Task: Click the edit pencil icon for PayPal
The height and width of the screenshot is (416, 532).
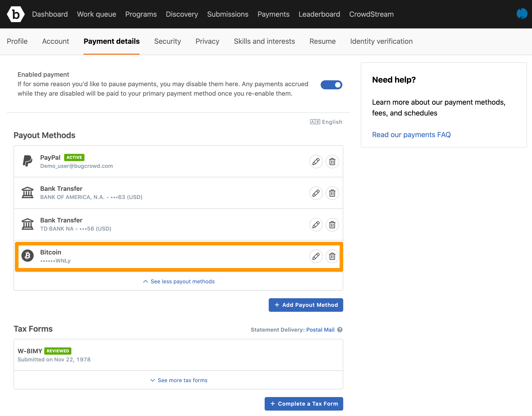Action: click(316, 161)
